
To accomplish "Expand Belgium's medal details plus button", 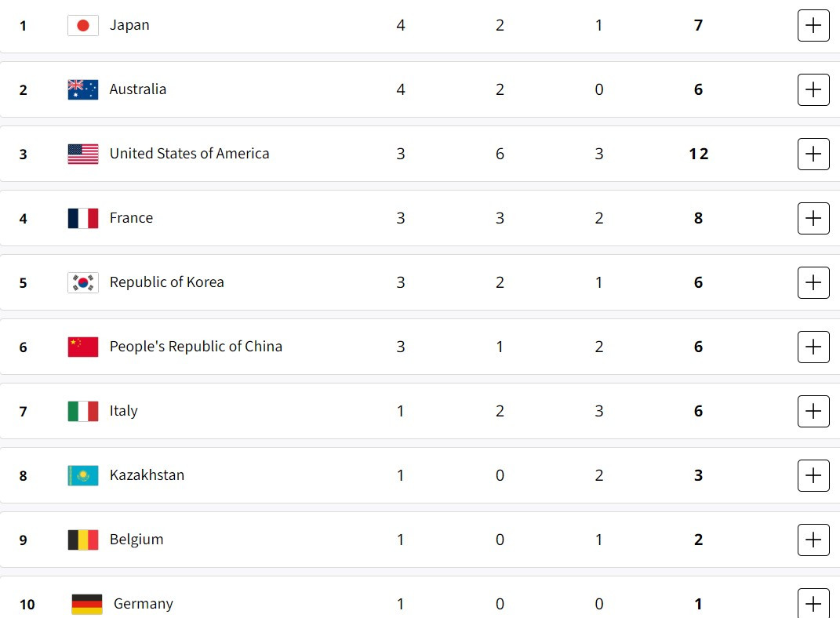I will pos(813,540).
